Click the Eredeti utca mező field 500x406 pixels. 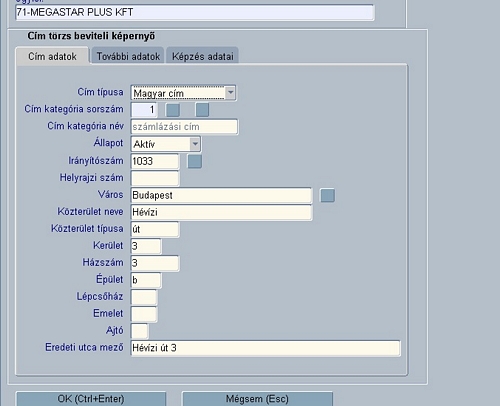click(x=266, y=348)
